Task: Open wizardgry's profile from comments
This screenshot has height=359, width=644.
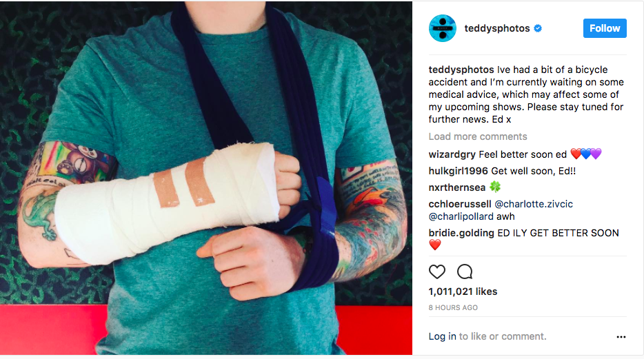Action: click(x=452, y=154)
